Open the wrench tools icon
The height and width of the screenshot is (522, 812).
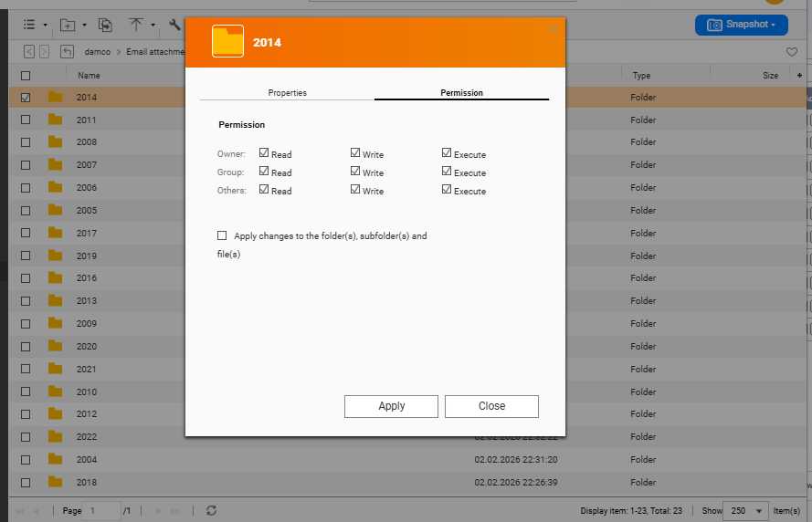pos(174,25)
